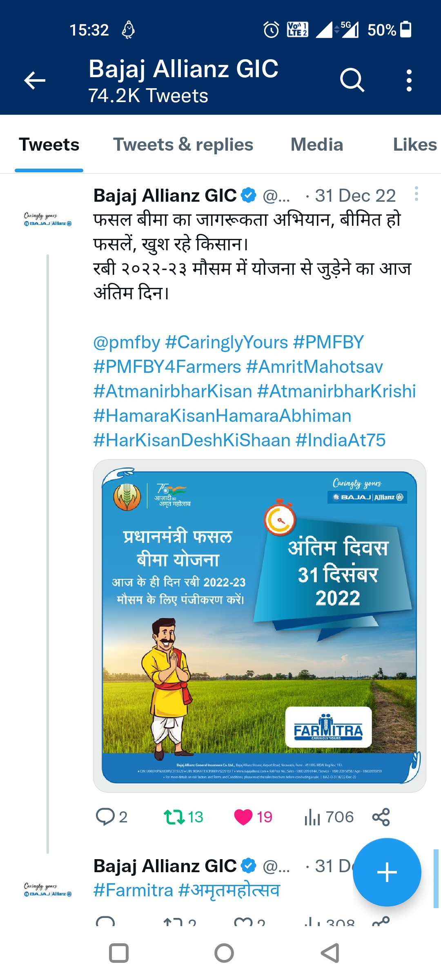This screenshot has width=441, height=980.
Task: Expand first tweet's more options menu
Action: (416, 194)
